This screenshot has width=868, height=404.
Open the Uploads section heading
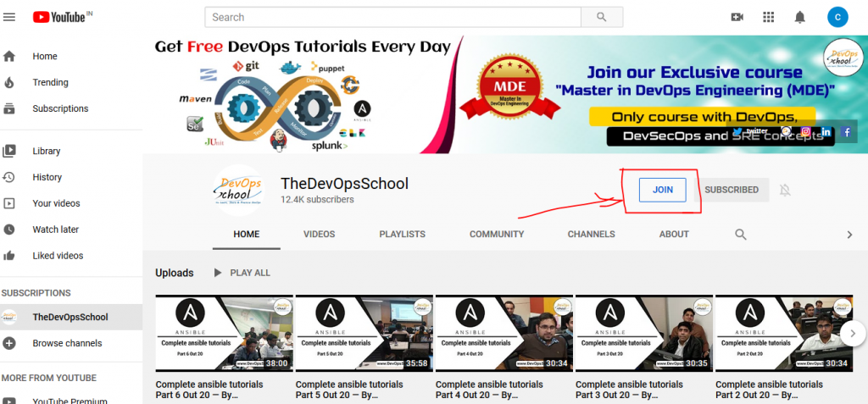click(175, 273)
